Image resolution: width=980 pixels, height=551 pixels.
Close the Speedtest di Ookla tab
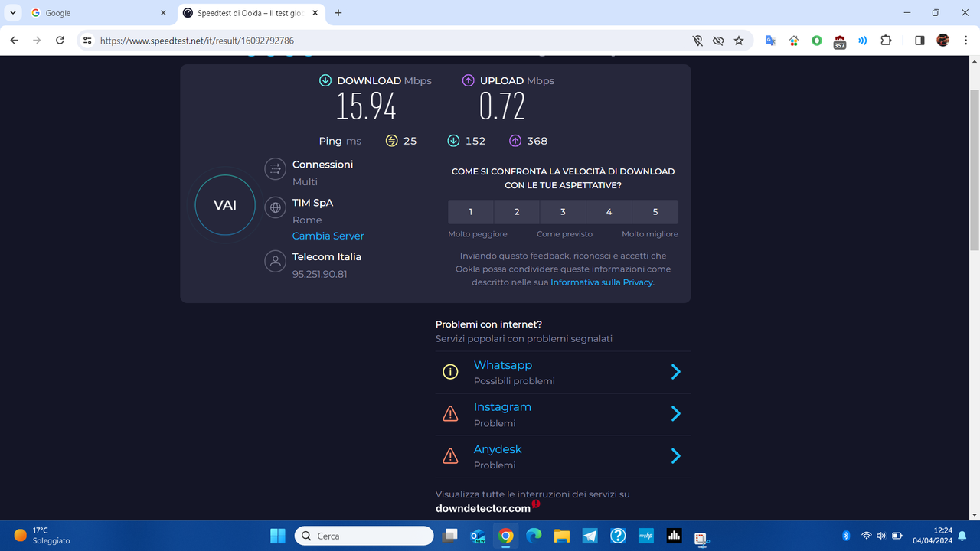[315, 13]
